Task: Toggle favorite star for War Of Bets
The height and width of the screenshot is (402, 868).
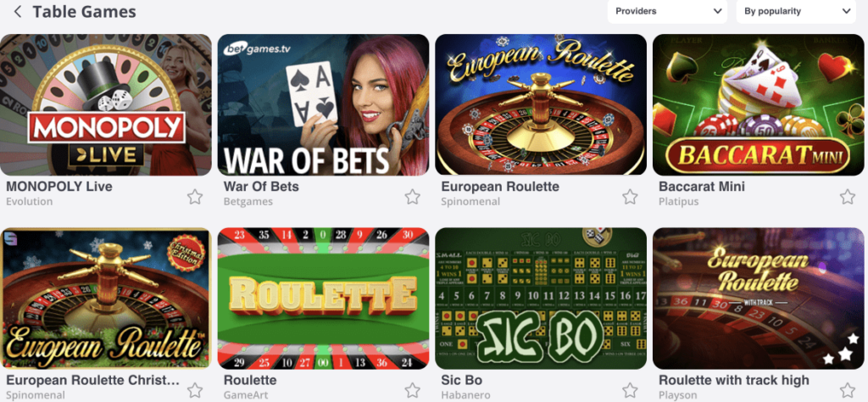Action: click(x=412, y=197)
